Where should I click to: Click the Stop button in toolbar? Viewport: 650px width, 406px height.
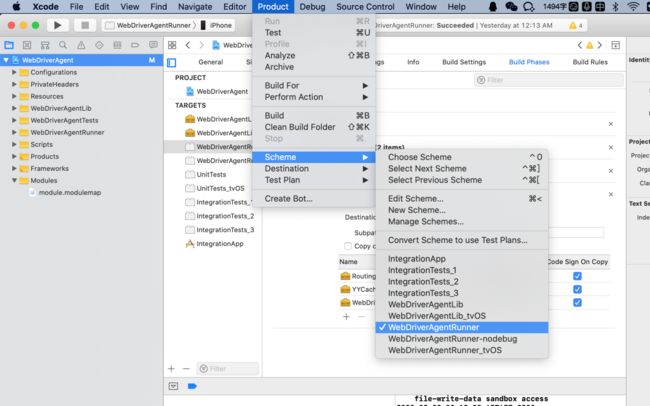click(x=85, y=25)
